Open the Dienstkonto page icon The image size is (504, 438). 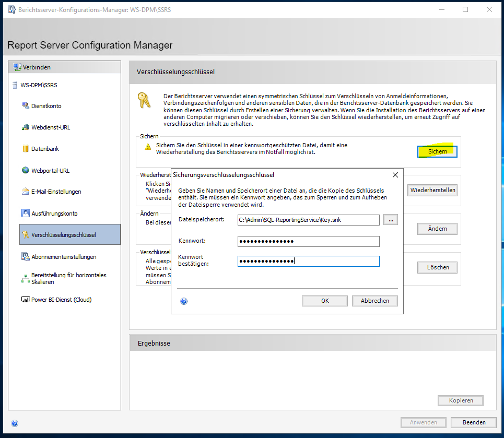point(26,105)
